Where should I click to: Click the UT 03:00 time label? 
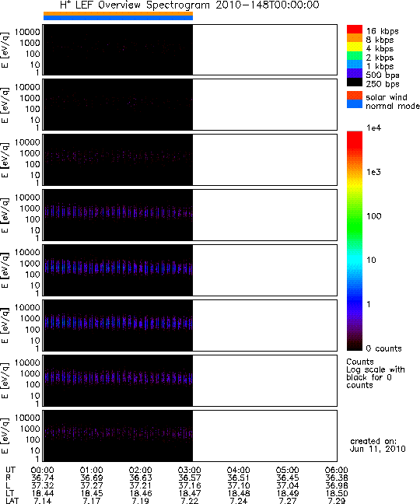click(x=190, y=471)
